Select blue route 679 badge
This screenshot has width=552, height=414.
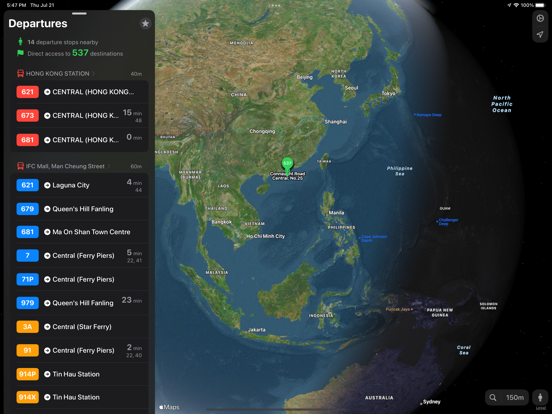point(27,209)
